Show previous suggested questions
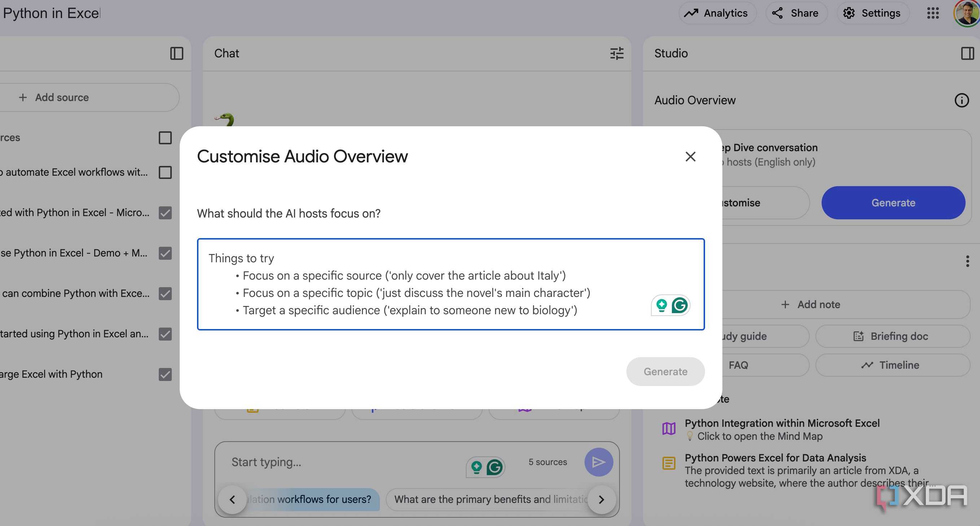The width and height of the screenshot is (980, 526). click(x=232, y=499)
